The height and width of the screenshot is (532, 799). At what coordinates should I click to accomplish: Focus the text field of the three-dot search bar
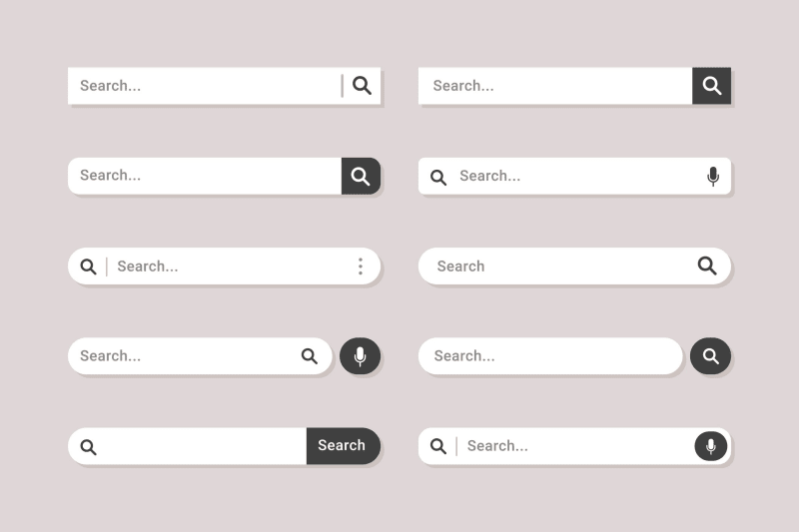(230, 266)
